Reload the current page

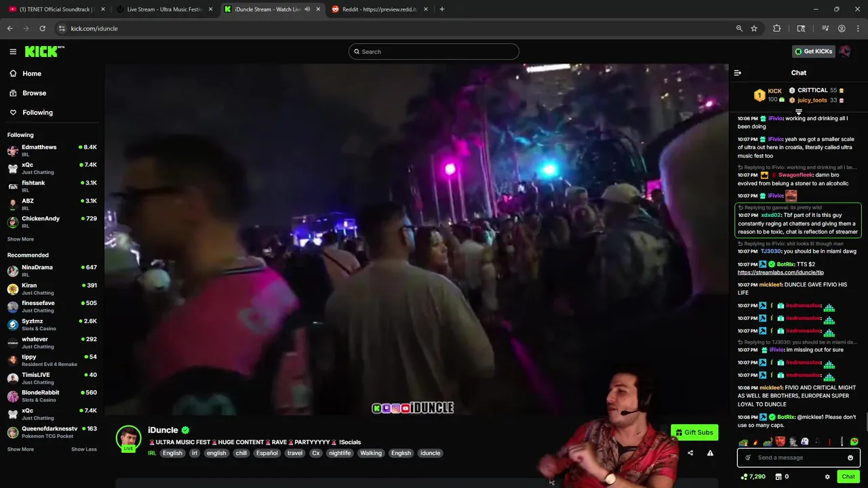click(42, 28)
